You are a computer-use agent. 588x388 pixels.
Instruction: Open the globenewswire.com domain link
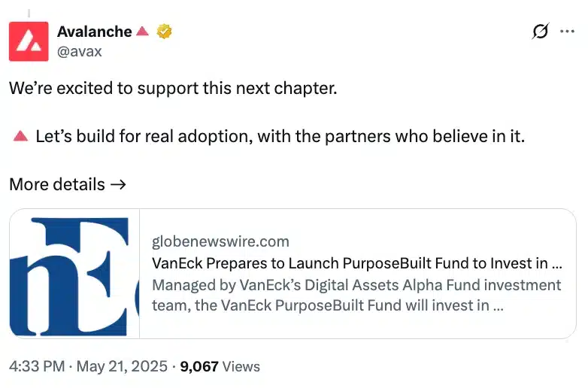pos(220,242)
